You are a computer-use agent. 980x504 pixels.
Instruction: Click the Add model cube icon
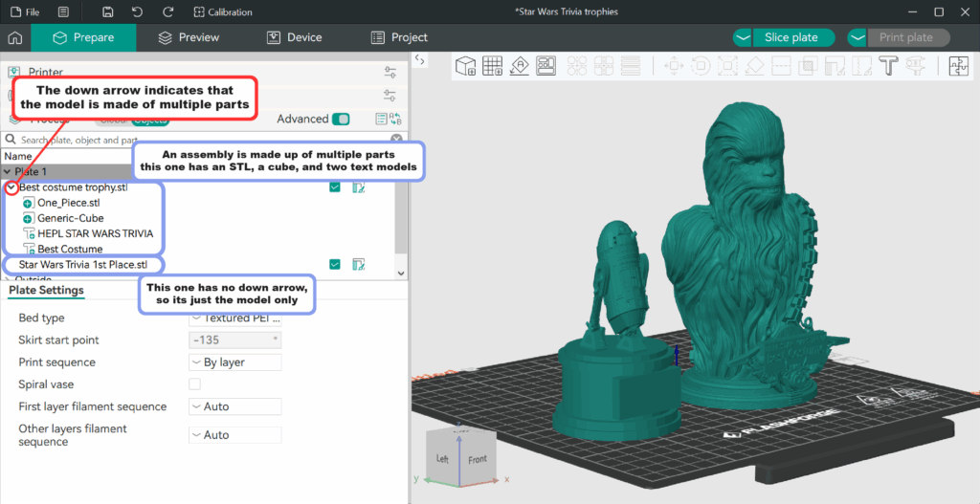click(x=466, y=66)
